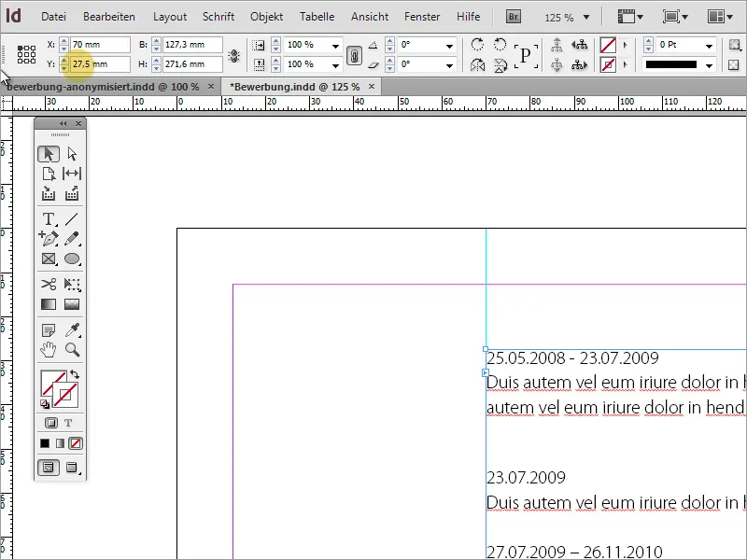The height and width of the screenshot is (560, 747).
Task: Select the Direct Selection tool (white arrow)
Action: click(x=72, y=154)
